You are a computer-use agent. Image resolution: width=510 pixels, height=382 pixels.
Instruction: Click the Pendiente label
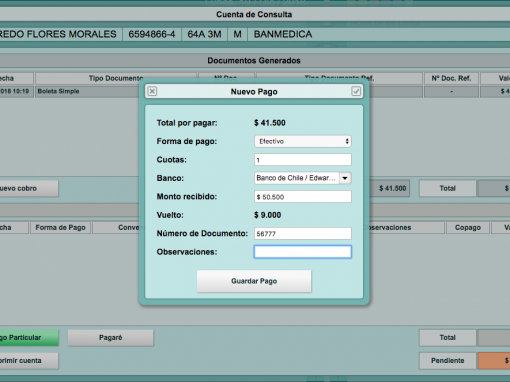(447, 361)
